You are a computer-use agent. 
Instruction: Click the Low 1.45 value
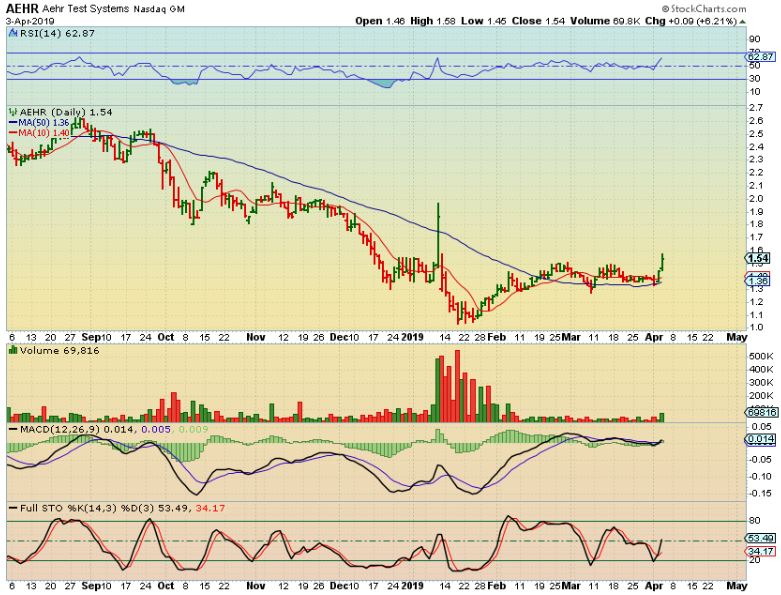[484, 21]
